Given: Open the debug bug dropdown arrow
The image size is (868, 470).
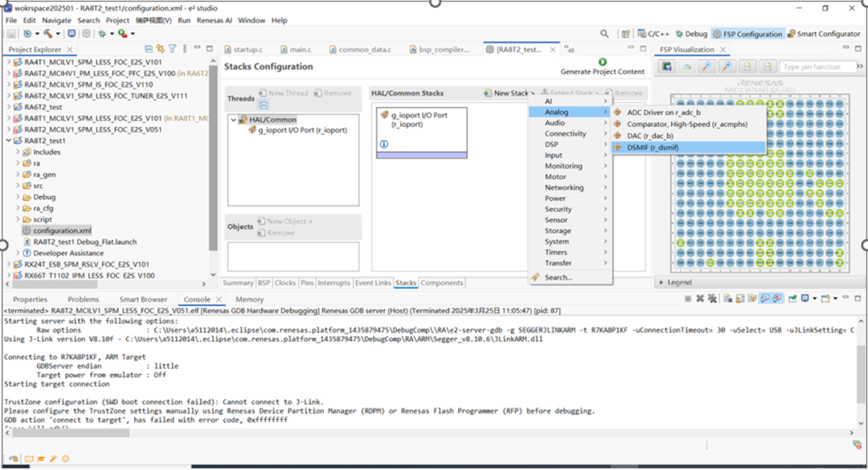Looking at the screenshot, I should coord(111,35).
